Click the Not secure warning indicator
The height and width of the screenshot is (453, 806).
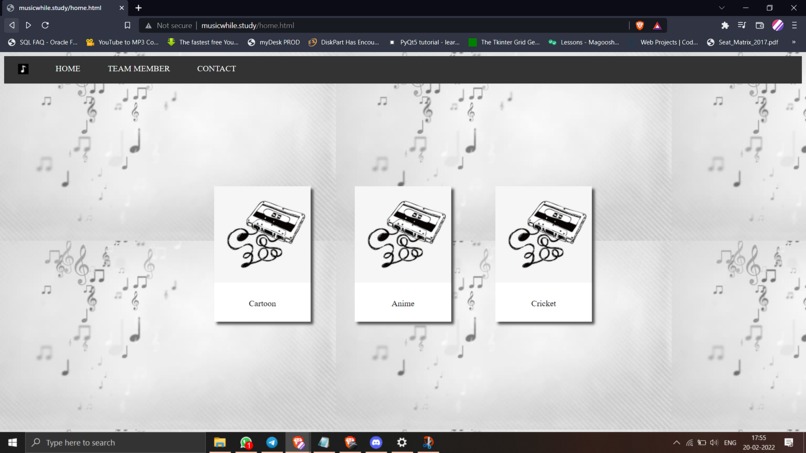pos(169,25)
